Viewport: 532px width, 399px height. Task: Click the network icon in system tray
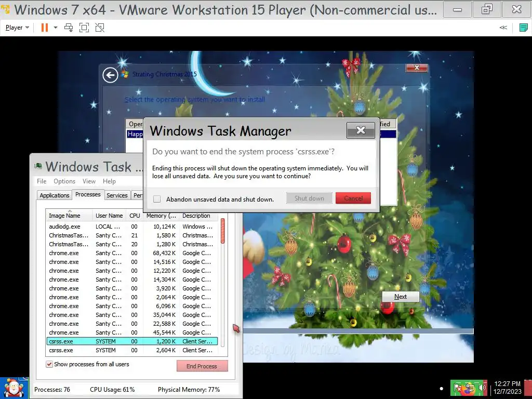(470, 388)
